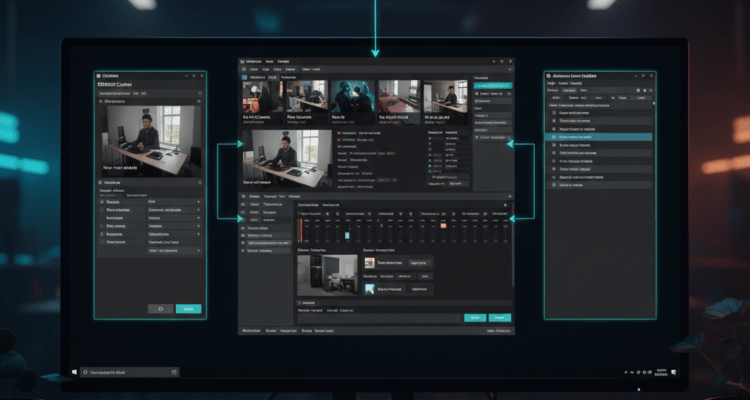Click the orange highlighted mixer channel button
This screenshot has height=400, width=750.
point(442,226)
